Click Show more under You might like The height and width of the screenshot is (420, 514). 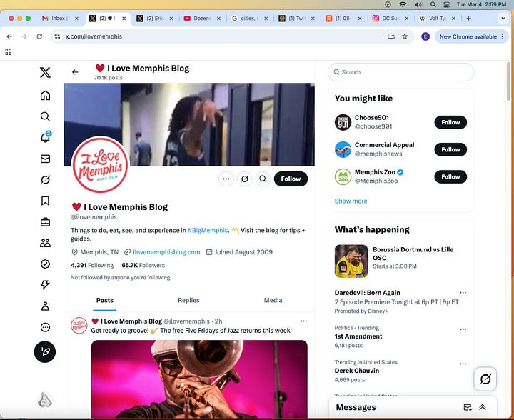click(x=351, y=201)
